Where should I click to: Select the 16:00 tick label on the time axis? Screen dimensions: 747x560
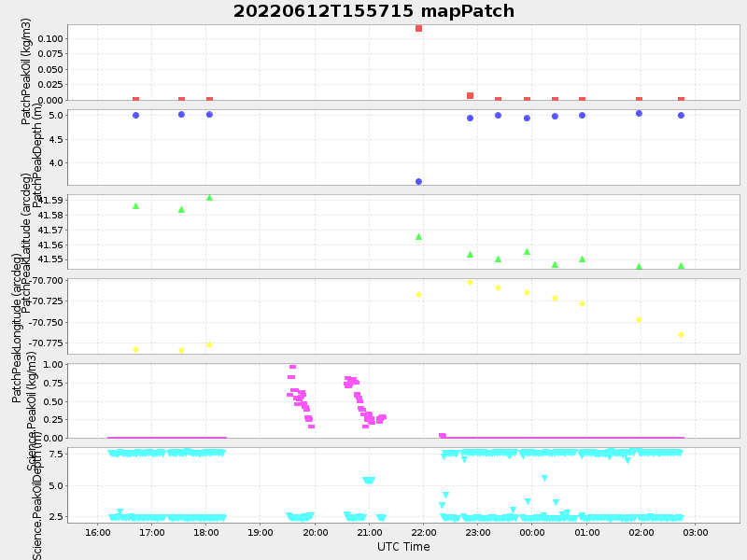[98, 532]
